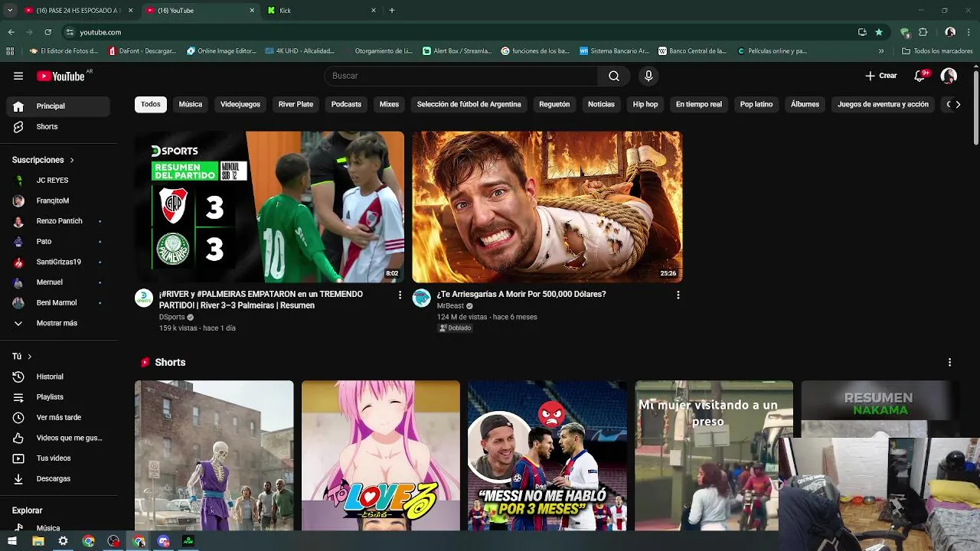Select the Hip hop filter chip
The height and width of the screenshot is (551, 980).
pos(645,104)
